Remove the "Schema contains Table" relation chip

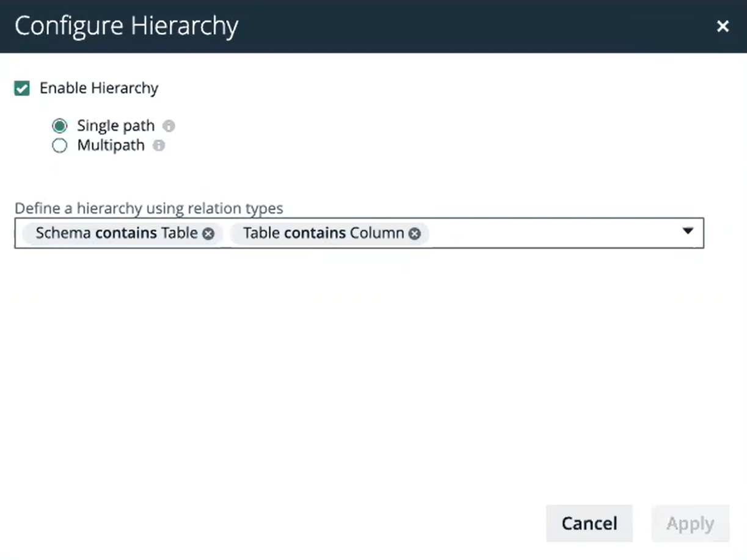pos(208,233)
